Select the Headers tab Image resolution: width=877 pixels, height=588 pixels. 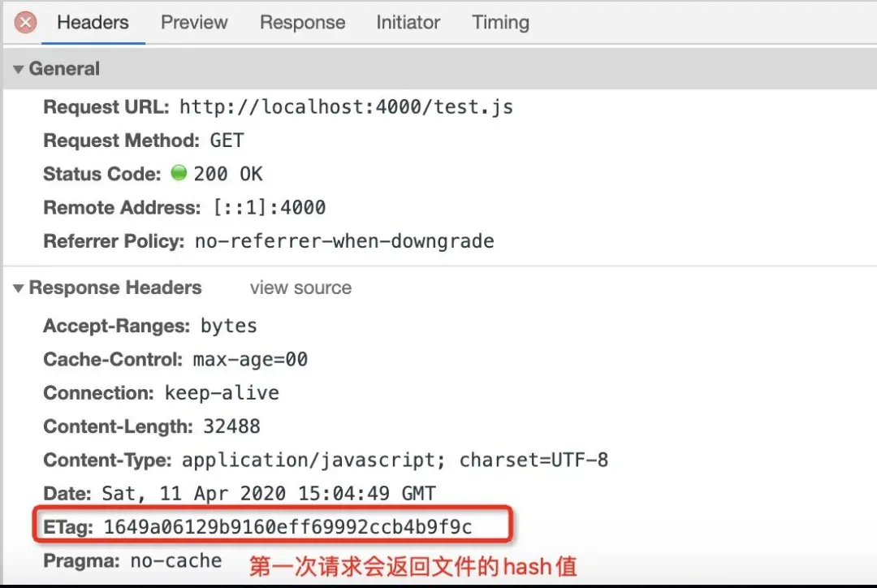pyautogui.click(x=93, y=23)
